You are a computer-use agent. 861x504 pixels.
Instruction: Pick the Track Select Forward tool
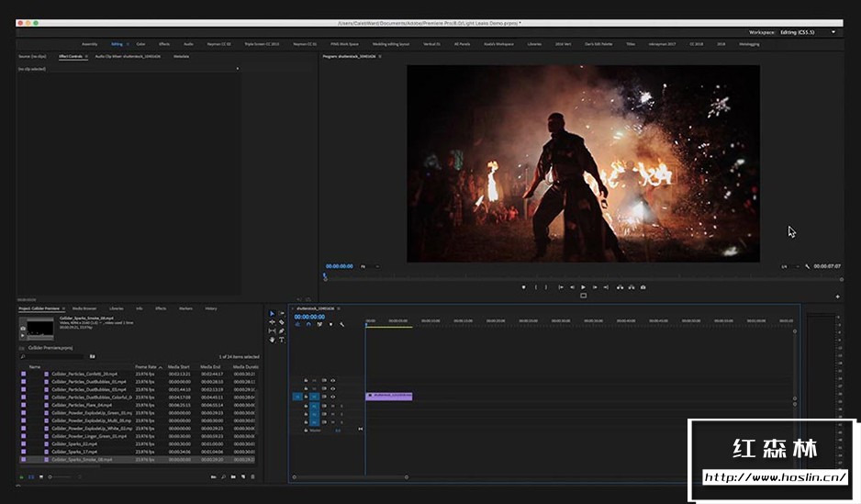281,314
